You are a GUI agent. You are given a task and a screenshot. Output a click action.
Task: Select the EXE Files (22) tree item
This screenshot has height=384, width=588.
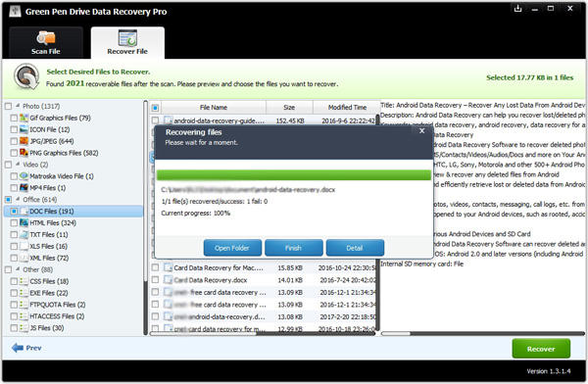(x=49, y=293)
